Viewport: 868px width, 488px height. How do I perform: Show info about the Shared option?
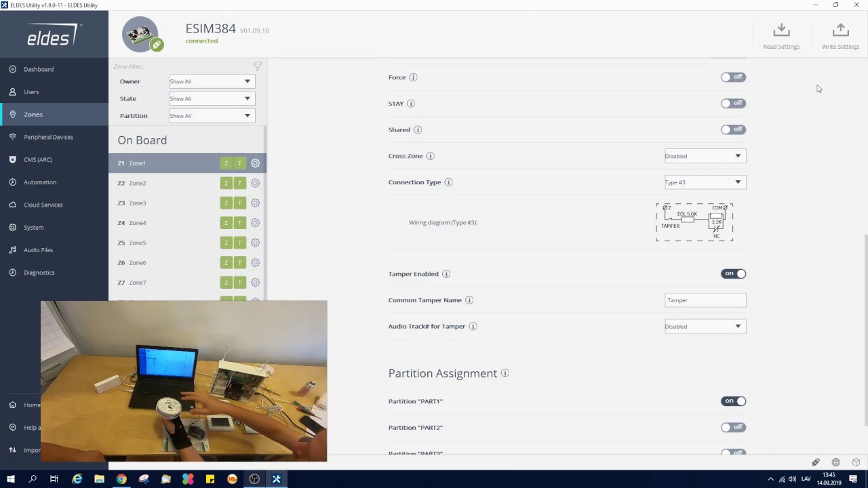(x=418, y=129)
